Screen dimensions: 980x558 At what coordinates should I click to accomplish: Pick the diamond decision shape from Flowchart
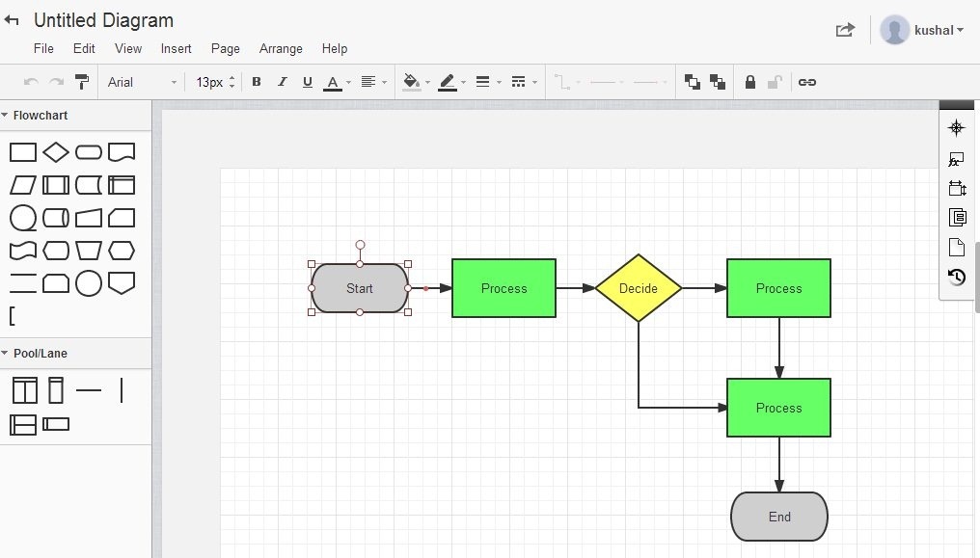[x=56, y=151]
